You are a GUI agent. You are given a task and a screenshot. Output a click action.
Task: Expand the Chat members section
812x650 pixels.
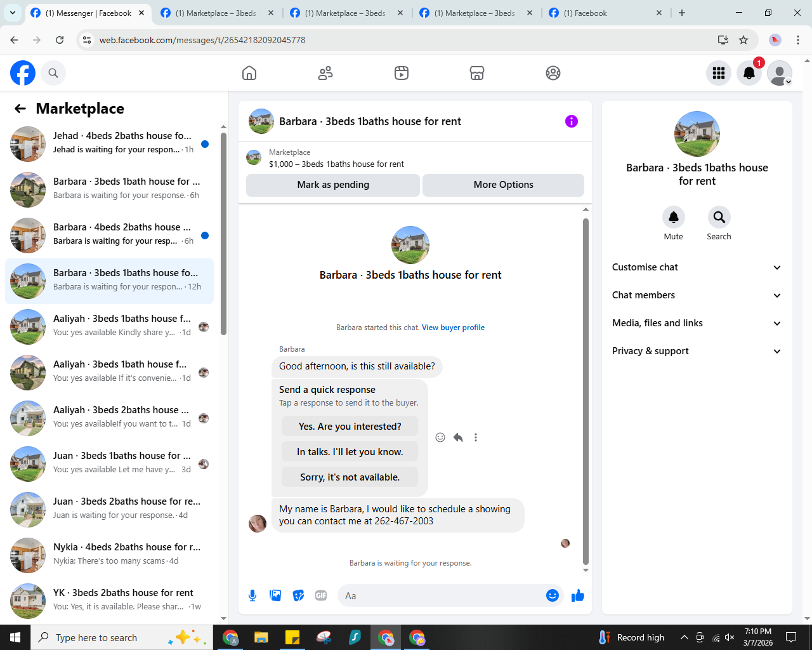pos(697,295)
